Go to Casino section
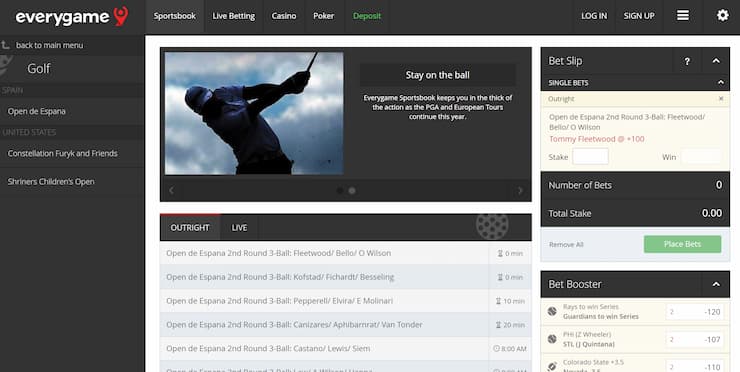The height and width of the screenshot is (372, 740). [x=284, y=16]
